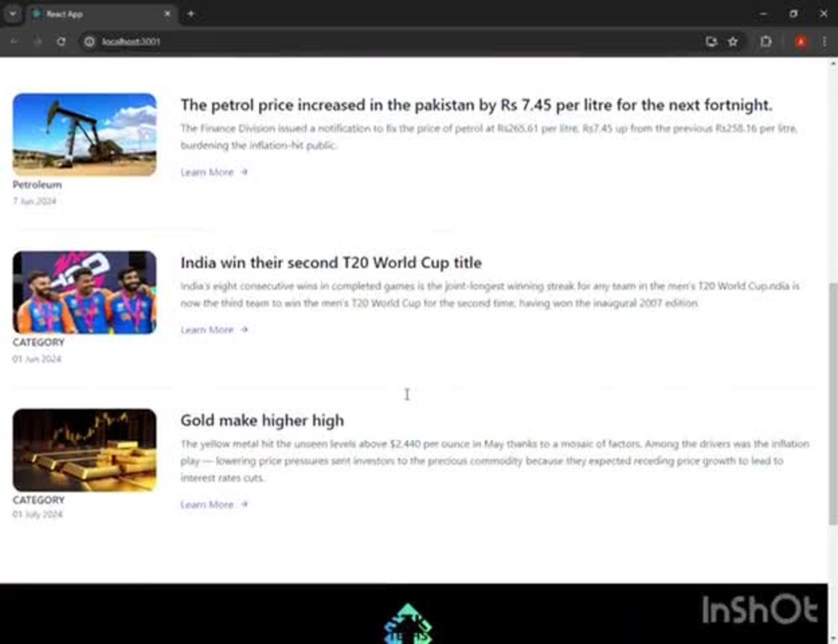838x644 pixels.
Task: Click the Gold article description paragraph
Action: [x=495, y=461]
